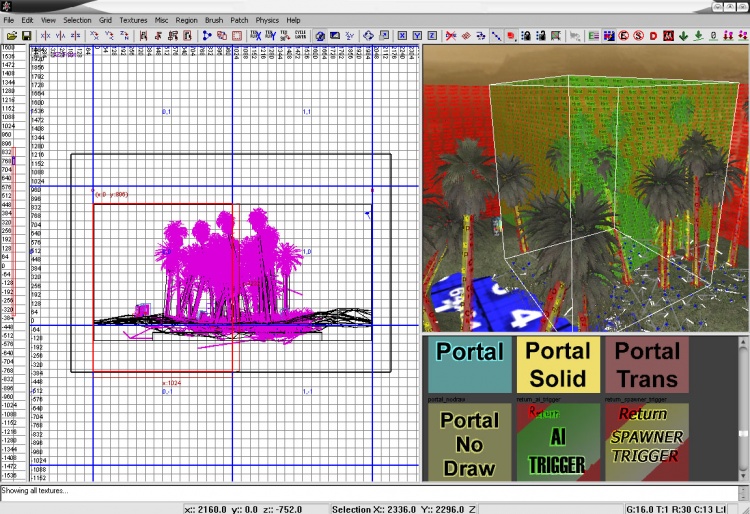The height and width of the screenshot is (514, 750).
Task: Select the Portal No Draw texture
Action: (x=470, y=442)
